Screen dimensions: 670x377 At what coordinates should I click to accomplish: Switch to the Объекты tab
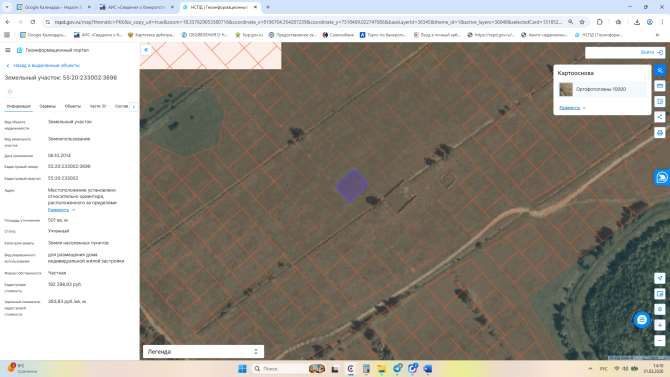(x=73, y=106)
